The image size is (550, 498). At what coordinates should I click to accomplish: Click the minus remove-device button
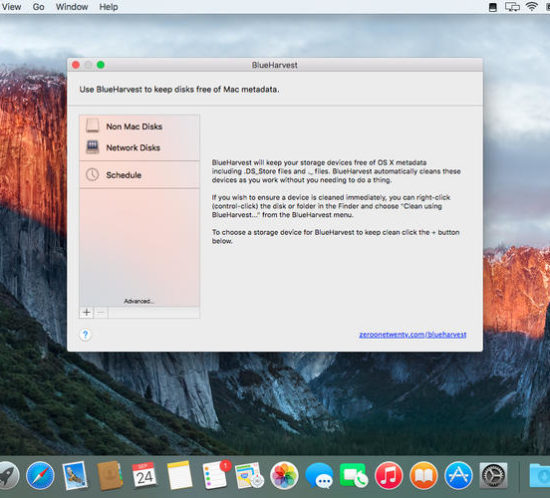tap(101, 312)
